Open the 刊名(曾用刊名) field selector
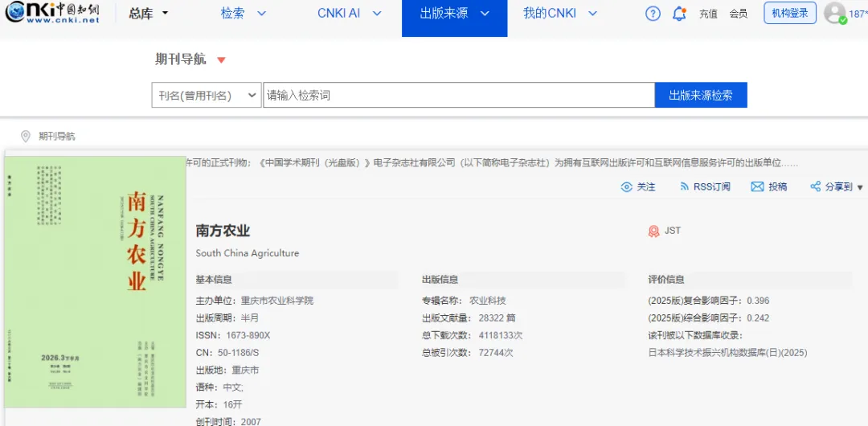The height and width of the screenshot is (426, 868). pos(207,96)
